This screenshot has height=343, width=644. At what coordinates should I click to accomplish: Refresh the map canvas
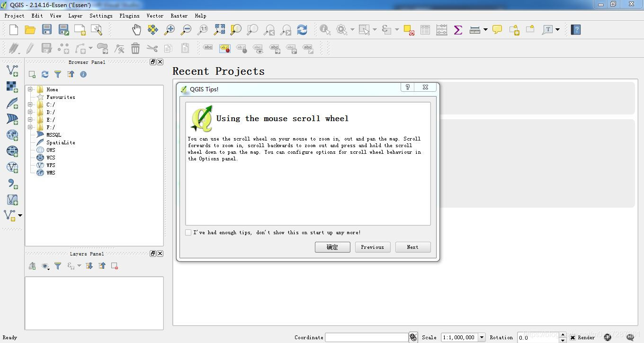coord(302,30)
